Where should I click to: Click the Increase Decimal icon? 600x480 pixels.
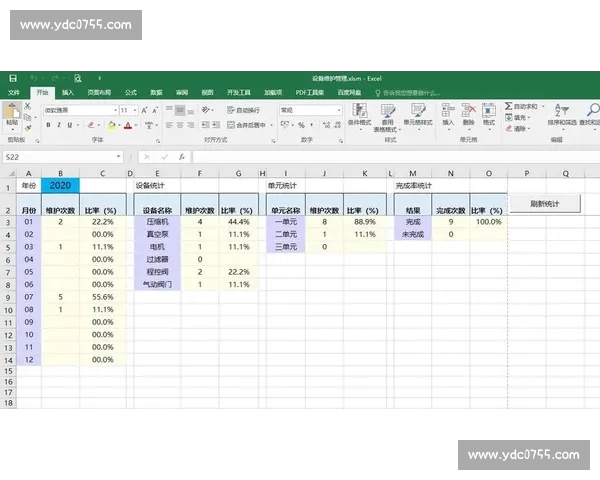pyautogui.click(x=326, y=125)
